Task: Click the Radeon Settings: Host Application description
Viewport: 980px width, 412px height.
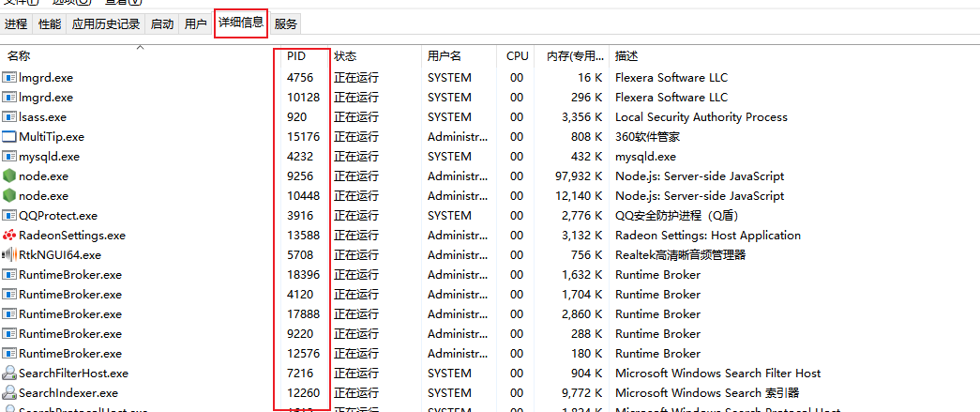Action: (x=708, y=236)
